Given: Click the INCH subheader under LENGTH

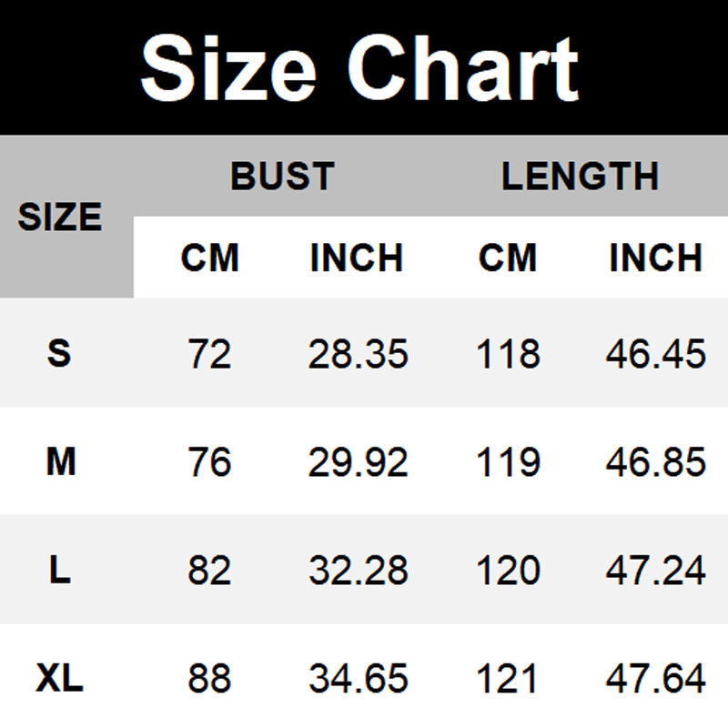Looking at the screenshot, I should pyautogui.click(x=655, y=258).
